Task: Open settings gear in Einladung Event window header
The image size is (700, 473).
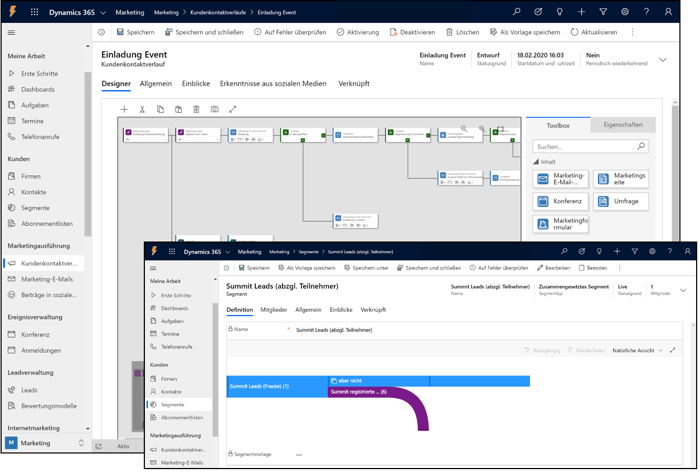Action: click(625, 12)
